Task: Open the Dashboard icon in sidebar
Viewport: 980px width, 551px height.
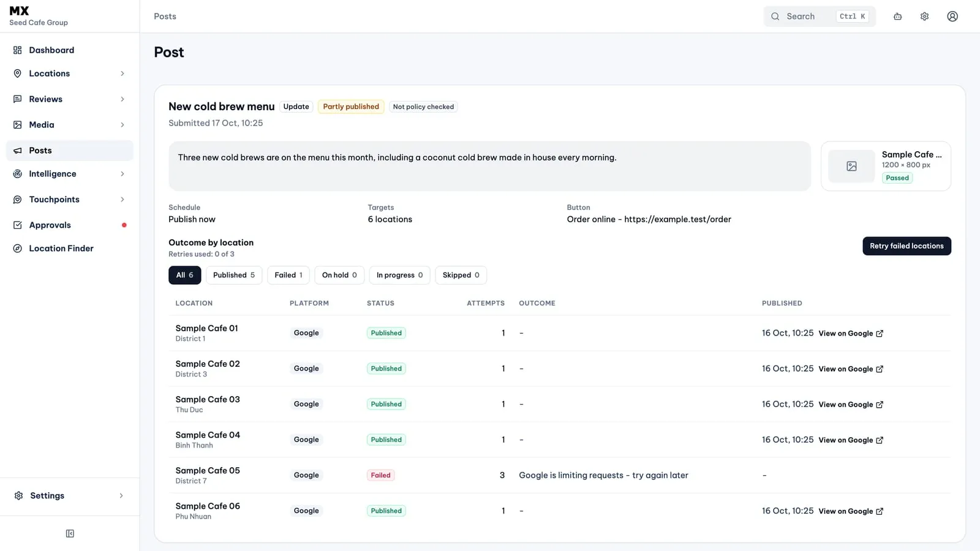Action: point(18,50)
